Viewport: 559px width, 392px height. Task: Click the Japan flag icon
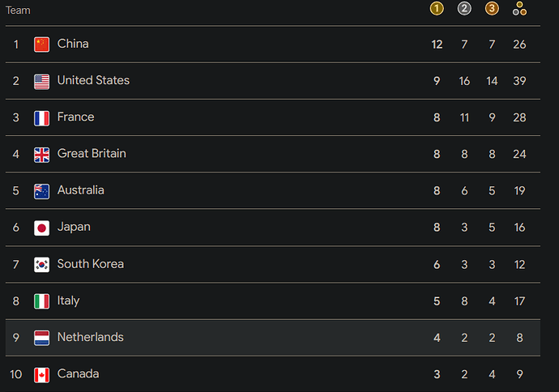pos(41,228)
